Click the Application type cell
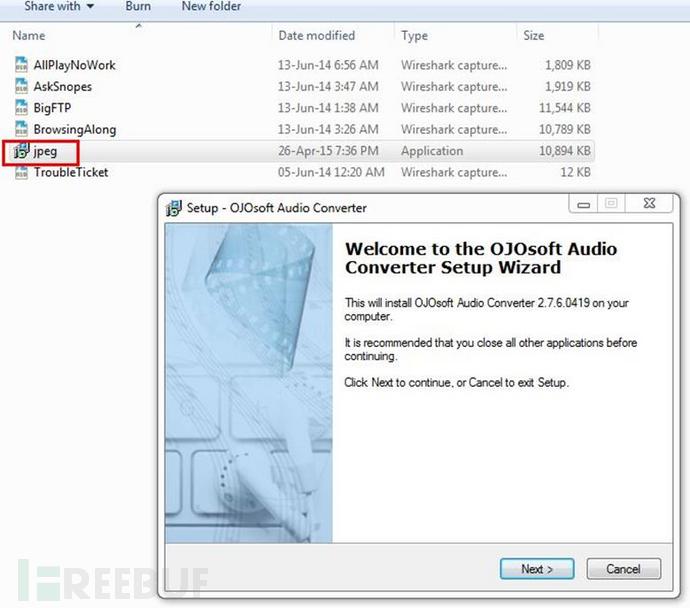The width and height of the screenshot is (690, 608). (x=432, y=151)
